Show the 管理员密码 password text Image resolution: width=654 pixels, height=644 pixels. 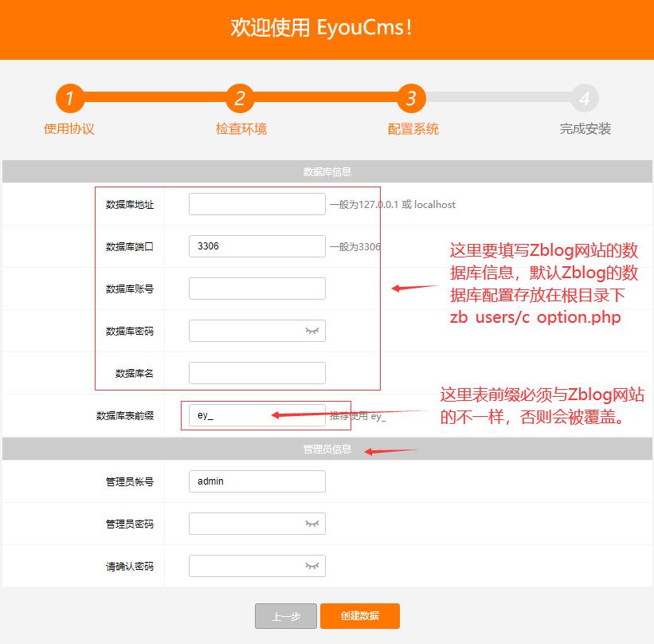[x=312, y=524]
